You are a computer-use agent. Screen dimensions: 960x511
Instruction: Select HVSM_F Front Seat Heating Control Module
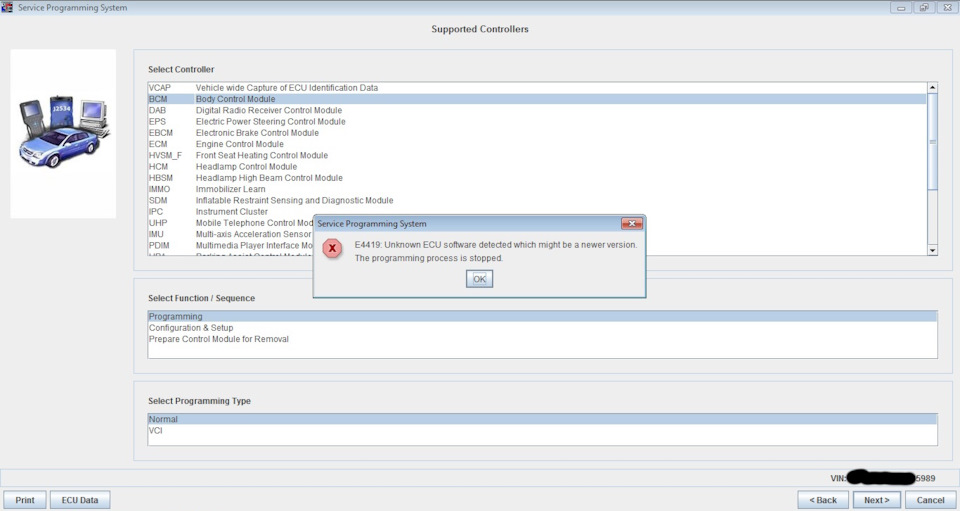(x=537, y=155)
